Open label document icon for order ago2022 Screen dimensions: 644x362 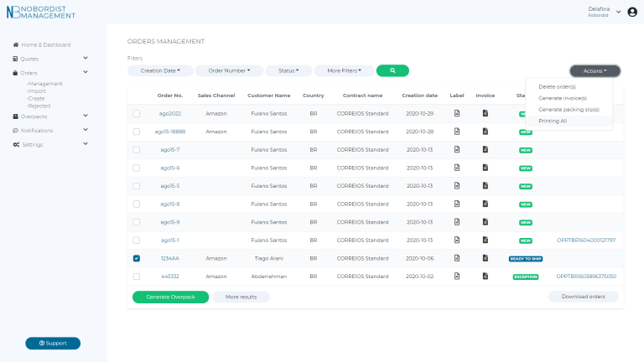457,113
